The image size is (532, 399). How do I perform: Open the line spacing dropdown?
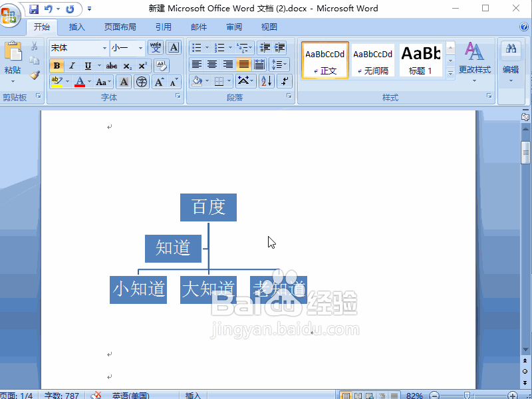tap(279, 65)
